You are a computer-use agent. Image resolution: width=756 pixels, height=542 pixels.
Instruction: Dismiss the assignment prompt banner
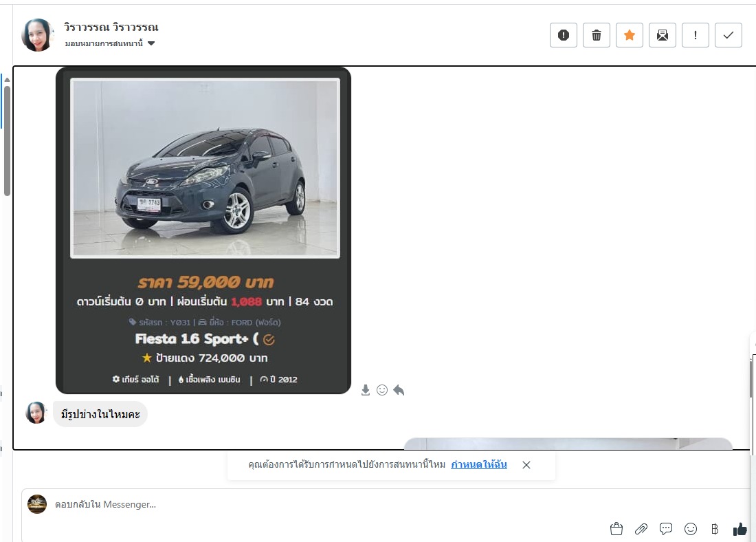coord(526,465)
